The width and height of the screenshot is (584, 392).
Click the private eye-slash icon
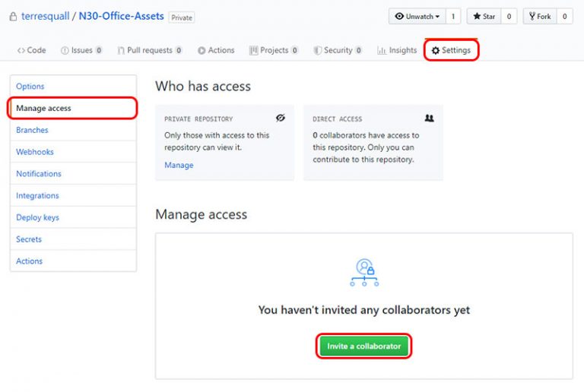click(281, 119)
